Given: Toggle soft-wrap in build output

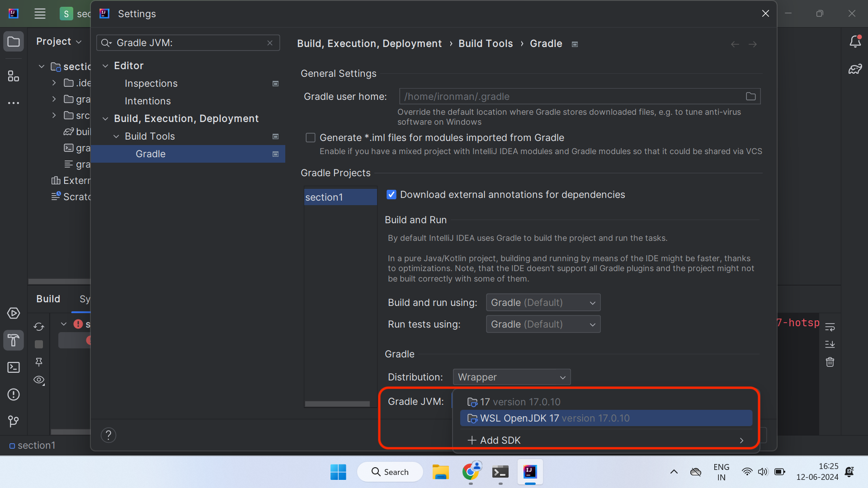Looking at the screenshot, I should [830, 327].
